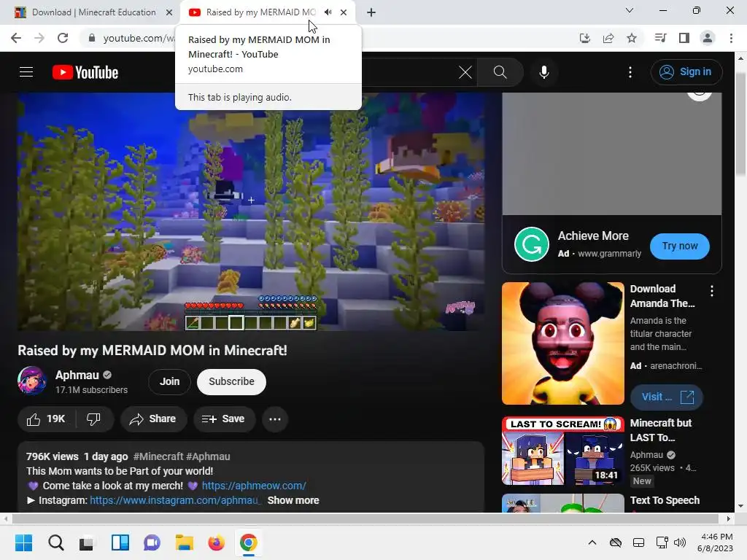This screenshot has height=560, width=747.
Task: Switch to Minecraft Education download tab
Action: 93,12
